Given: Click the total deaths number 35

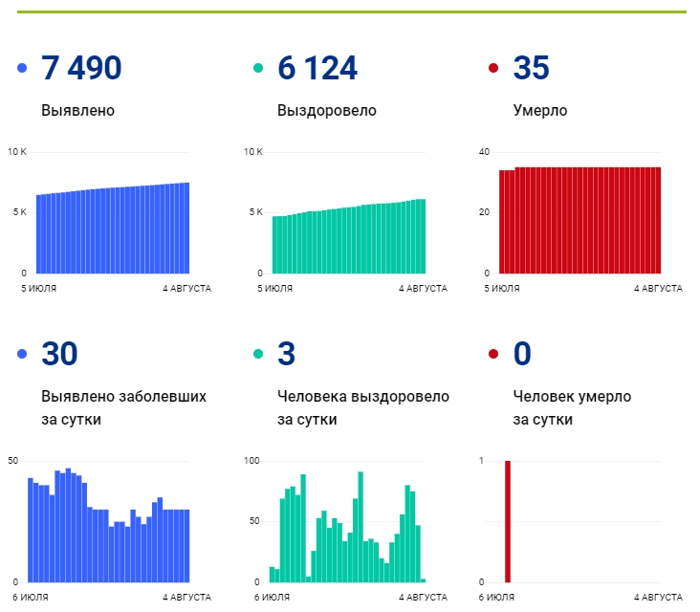Looking at the screenshot, I should [x=531, y=68].
